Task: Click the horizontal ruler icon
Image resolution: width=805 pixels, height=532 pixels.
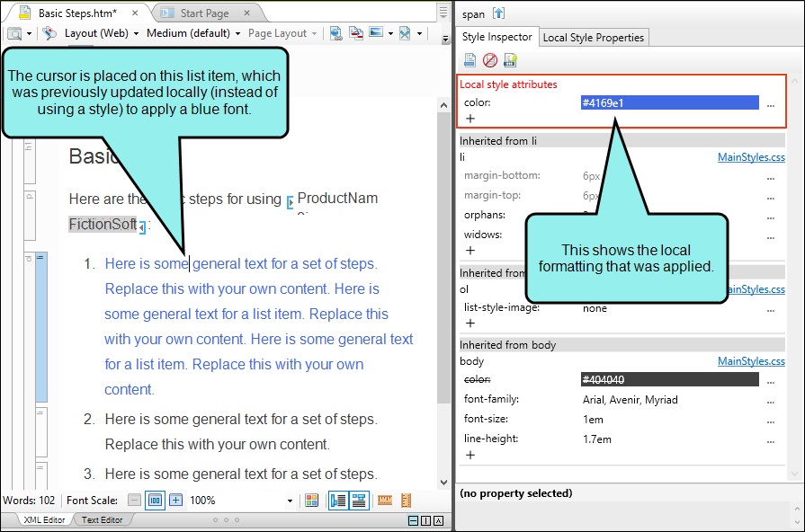Action: [x=385, y=501]
